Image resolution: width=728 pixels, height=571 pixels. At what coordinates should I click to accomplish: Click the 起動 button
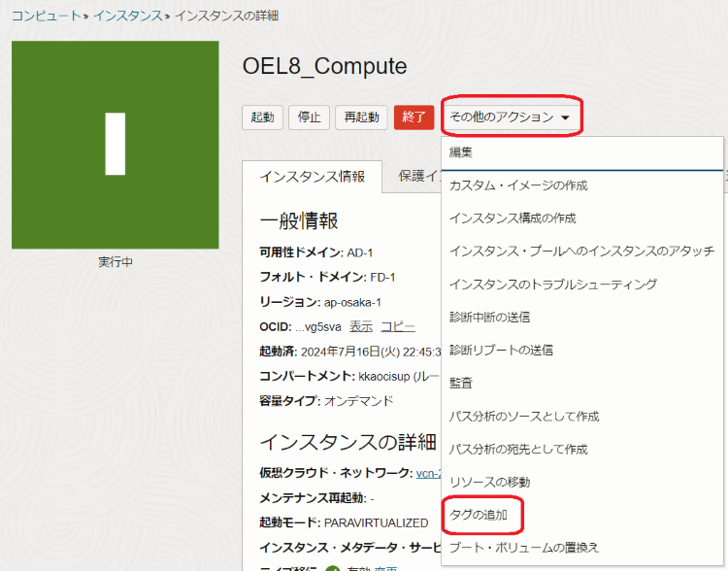tap(262, 118)
